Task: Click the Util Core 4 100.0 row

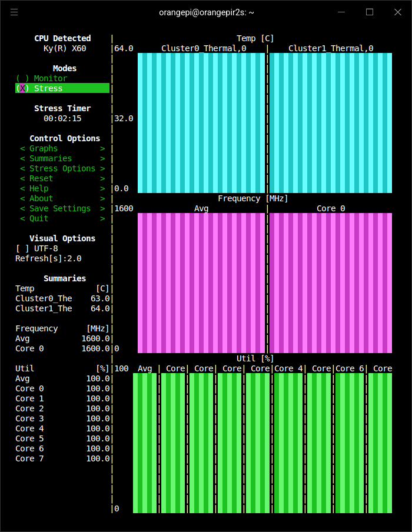Action: coord(62,428)
